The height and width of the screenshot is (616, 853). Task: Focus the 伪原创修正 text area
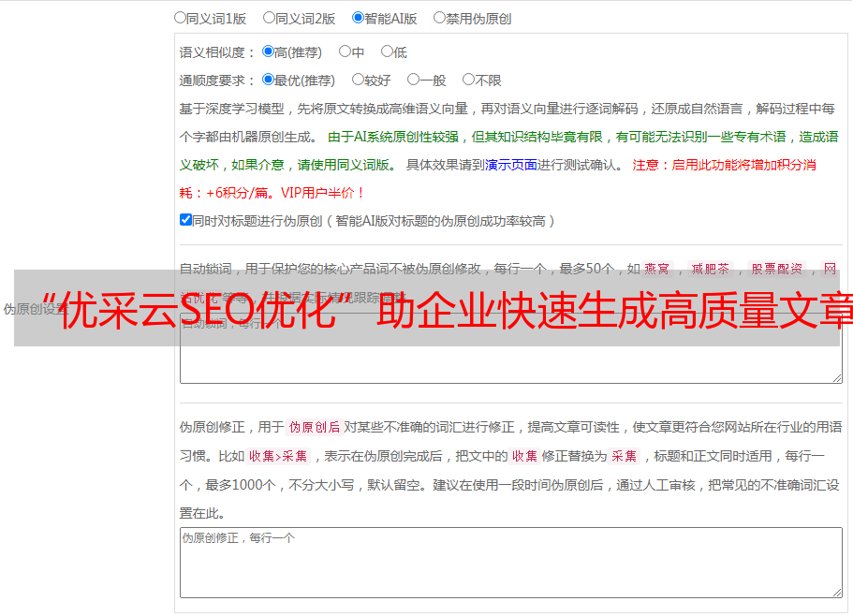tap(510, 563)
